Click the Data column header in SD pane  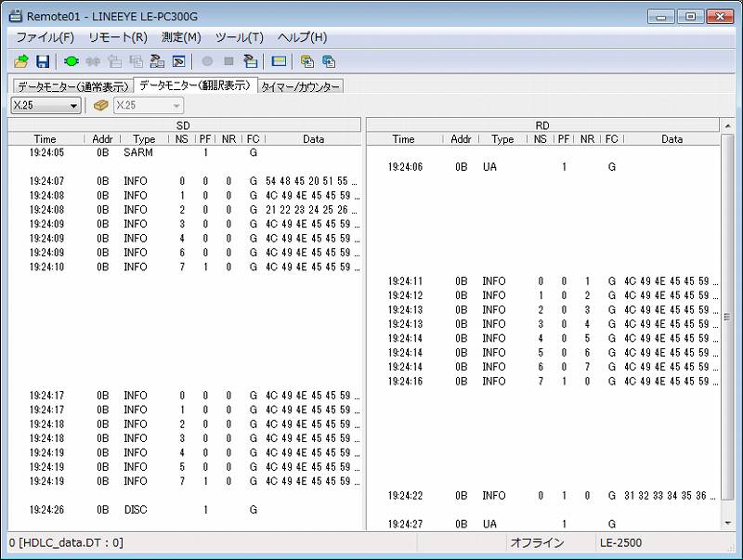(x=313, y=139)
